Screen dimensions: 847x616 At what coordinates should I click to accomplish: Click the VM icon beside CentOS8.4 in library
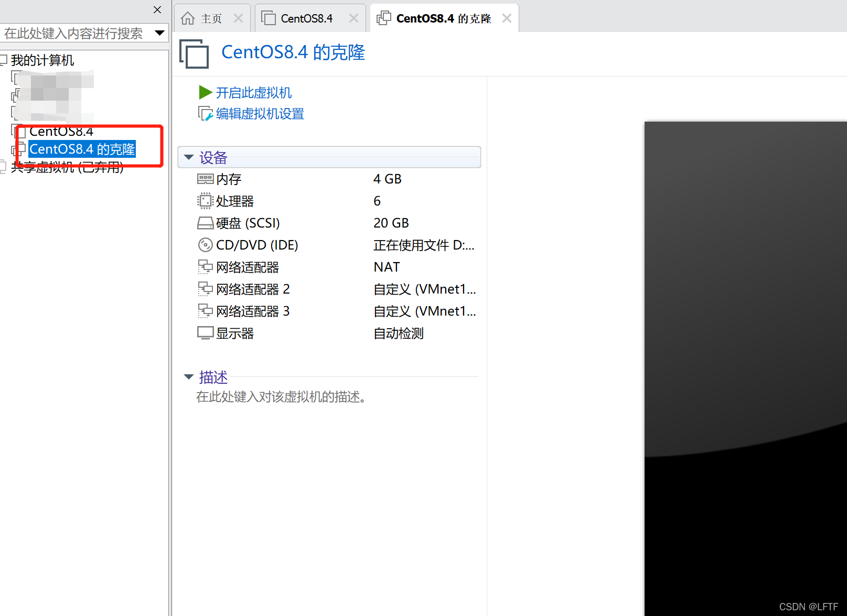click(x=19, y=131)
